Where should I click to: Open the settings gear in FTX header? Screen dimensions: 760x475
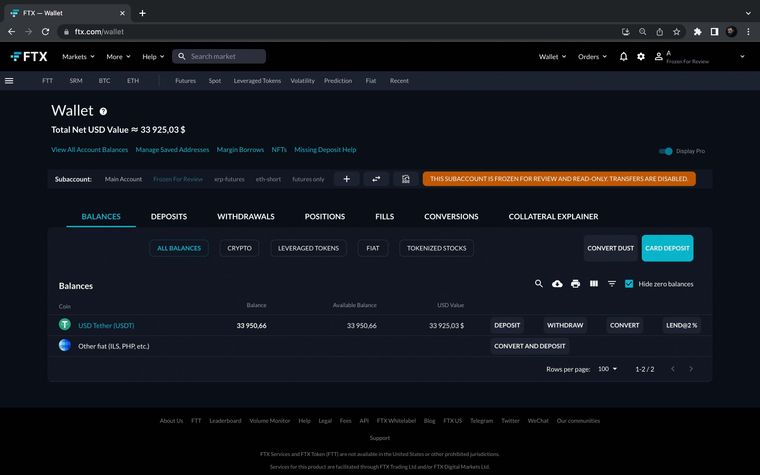(x=641, y=57)
